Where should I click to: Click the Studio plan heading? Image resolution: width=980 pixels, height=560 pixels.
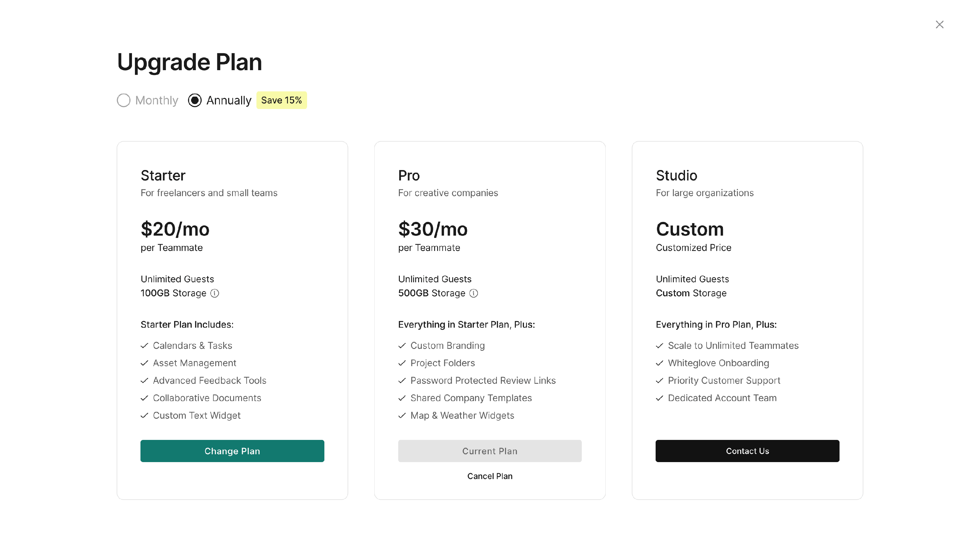[676, 176]
